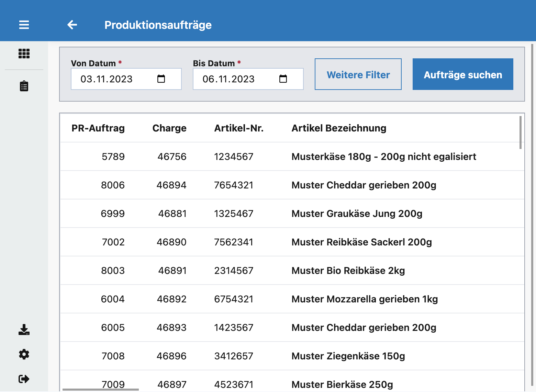Click the table's vertical scrollbar
Screen dimensions: 536x392
(x=521, y=132)
